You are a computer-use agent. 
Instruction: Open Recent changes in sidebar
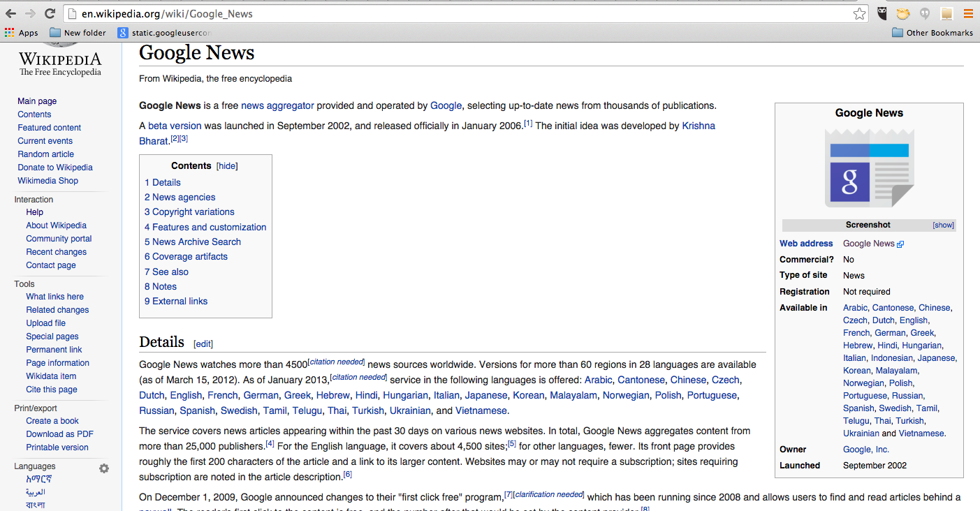tap(57, 252)
